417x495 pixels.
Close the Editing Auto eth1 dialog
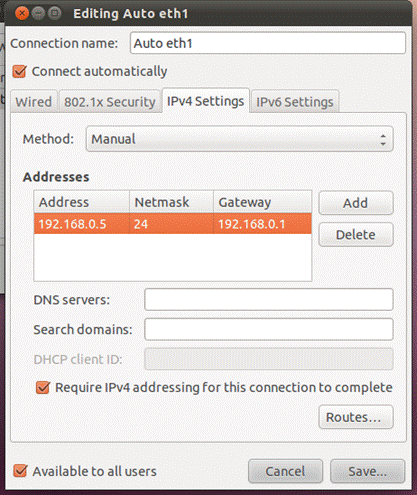(x=22, y=13)
